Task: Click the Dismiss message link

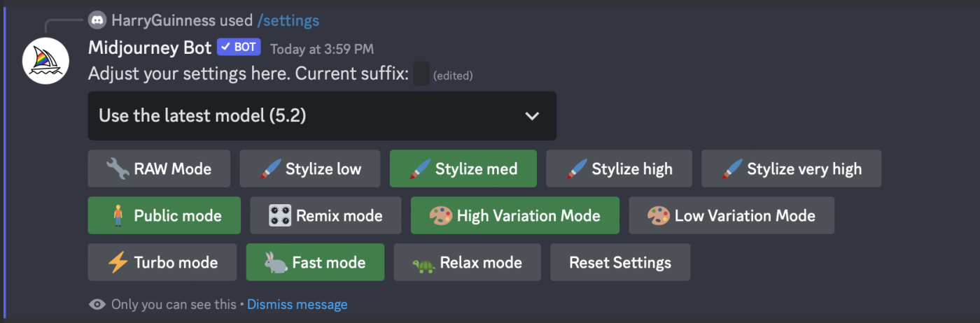Action: (x=297, y=304)
